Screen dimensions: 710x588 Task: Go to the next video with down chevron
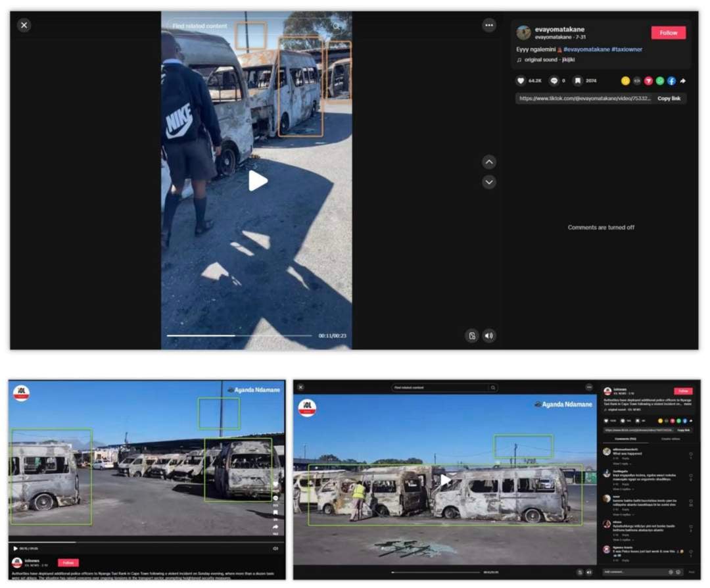click(x=488, y=182)
